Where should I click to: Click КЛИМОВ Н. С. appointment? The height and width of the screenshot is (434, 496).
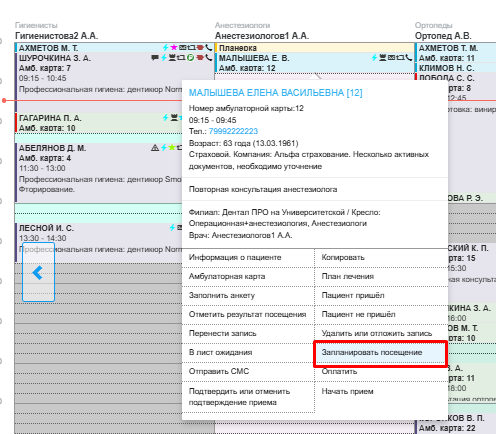pyautogui.click(x=456, y=68)
